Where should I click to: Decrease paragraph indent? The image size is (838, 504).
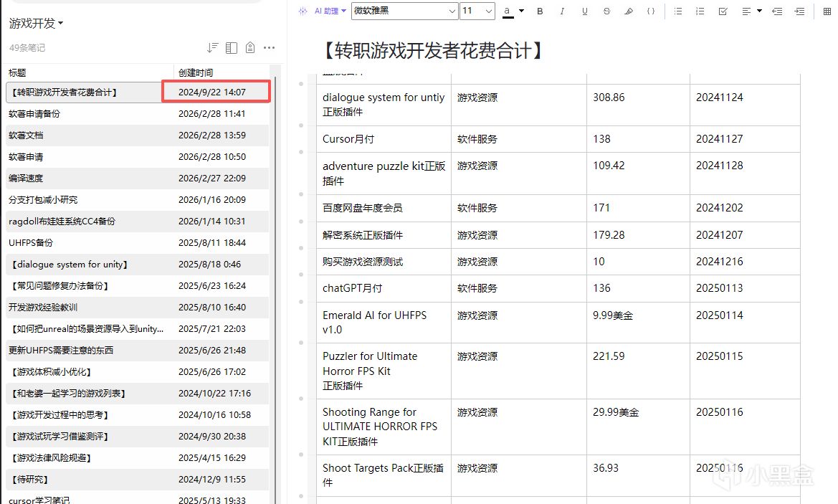tap(777, 11)
